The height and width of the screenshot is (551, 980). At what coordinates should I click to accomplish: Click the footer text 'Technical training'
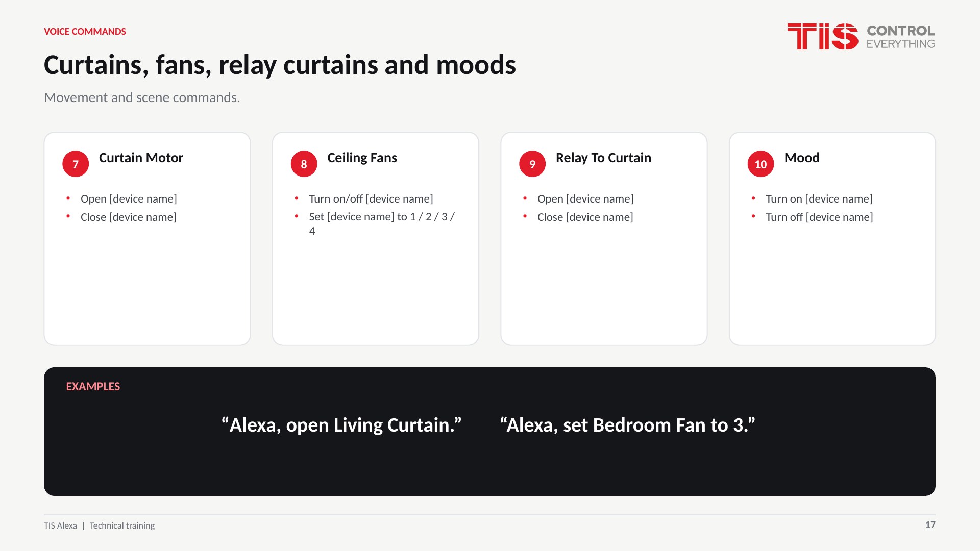pos(122,525)
